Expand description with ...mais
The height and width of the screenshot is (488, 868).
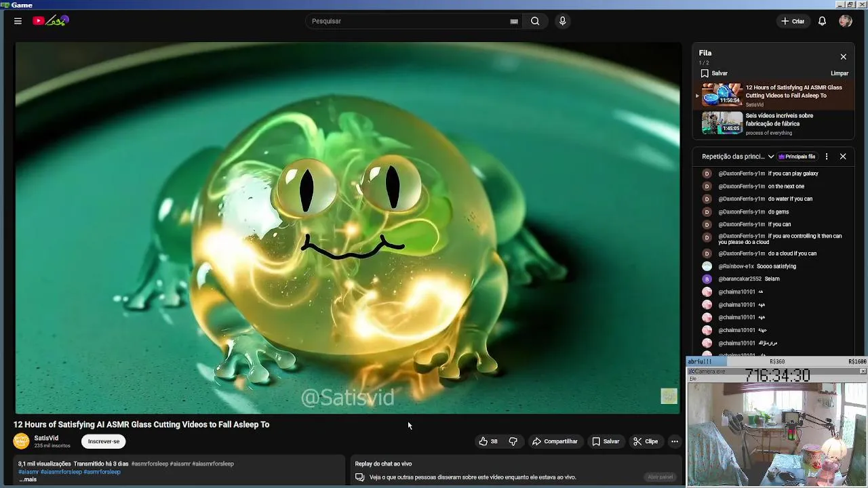[x=27, y=479]
